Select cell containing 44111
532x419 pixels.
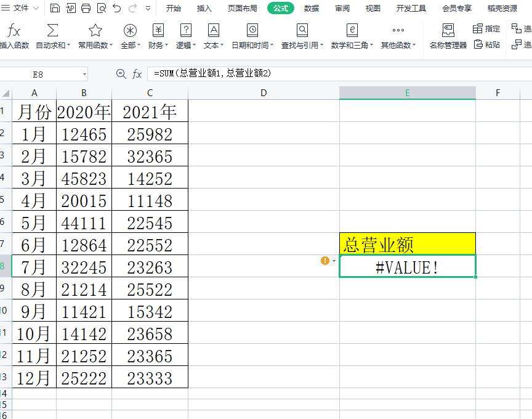coord(84,222)
